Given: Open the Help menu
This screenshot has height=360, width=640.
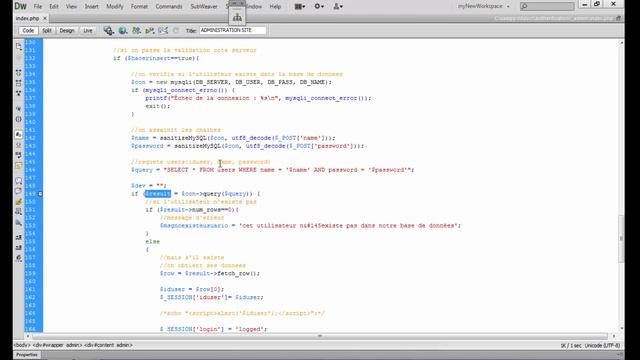Looking at the screenshot, I should point(276,7).
